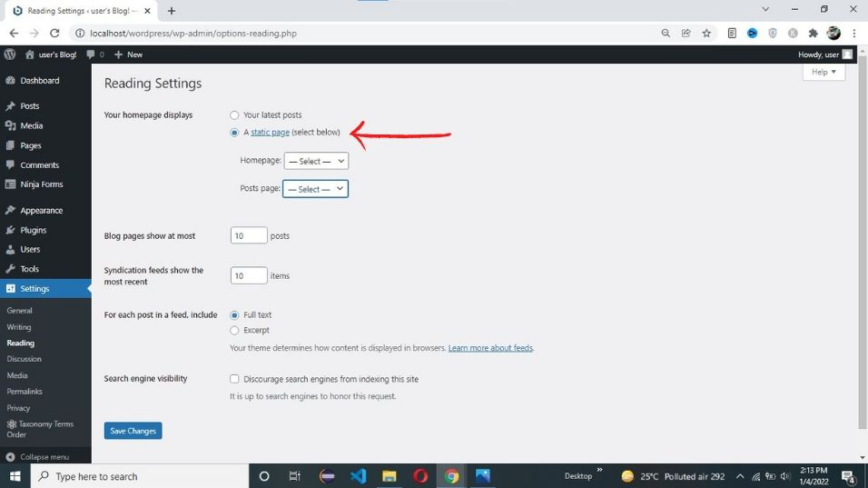Reload the page with refresh icon
The width and height of the screenshot is (868, 488).
tap(54, 34)
